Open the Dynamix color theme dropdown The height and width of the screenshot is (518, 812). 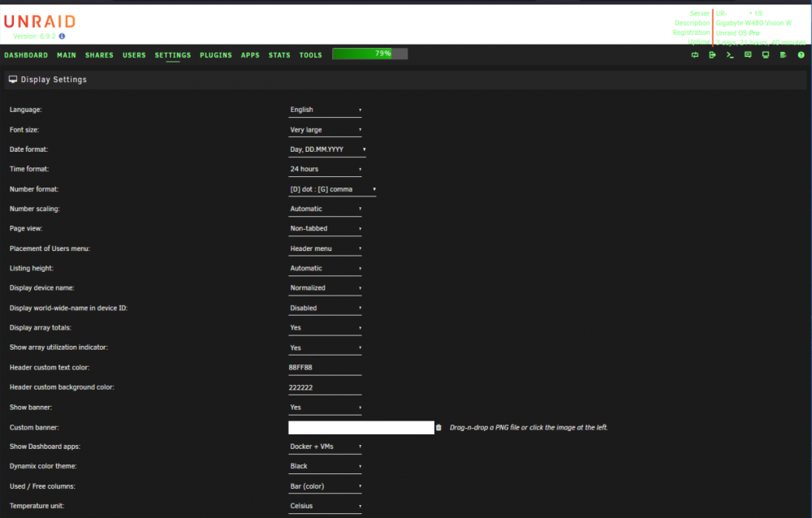(x=326, y=466)
